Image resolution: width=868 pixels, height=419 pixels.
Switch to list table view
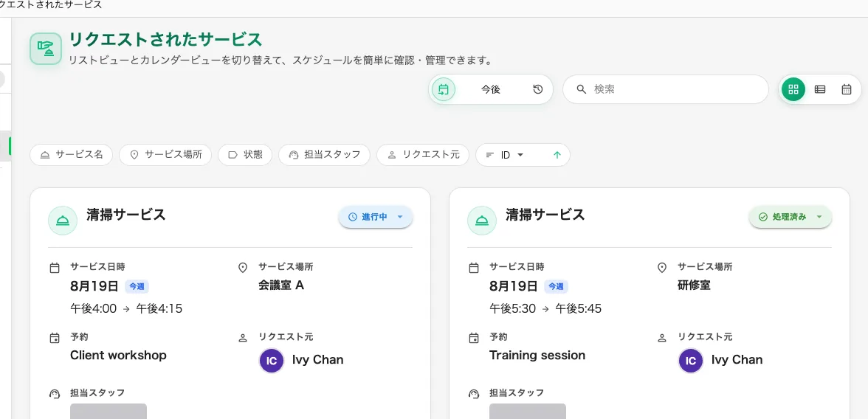(820, 89)
